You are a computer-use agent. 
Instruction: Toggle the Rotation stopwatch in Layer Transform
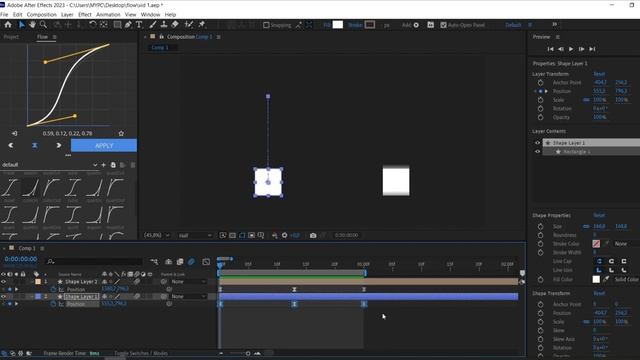click(x=540, y=109)
